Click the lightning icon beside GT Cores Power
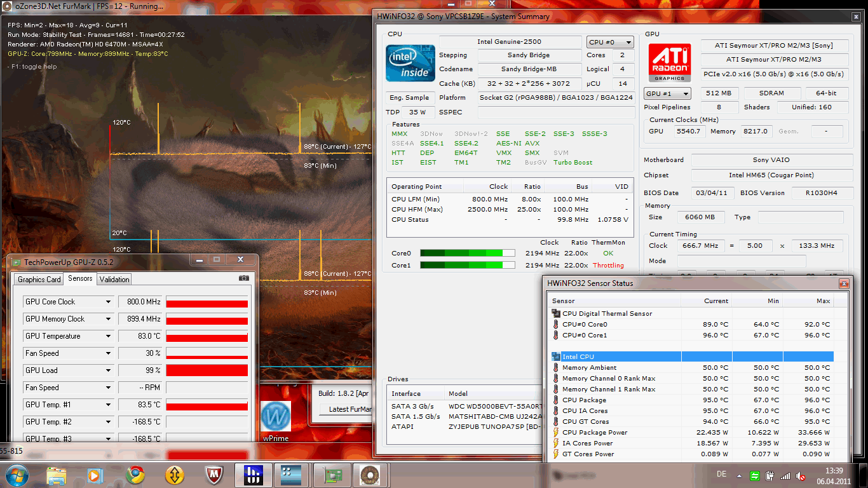The height and width of the screenshot is (488, 868). coord(556,454)
